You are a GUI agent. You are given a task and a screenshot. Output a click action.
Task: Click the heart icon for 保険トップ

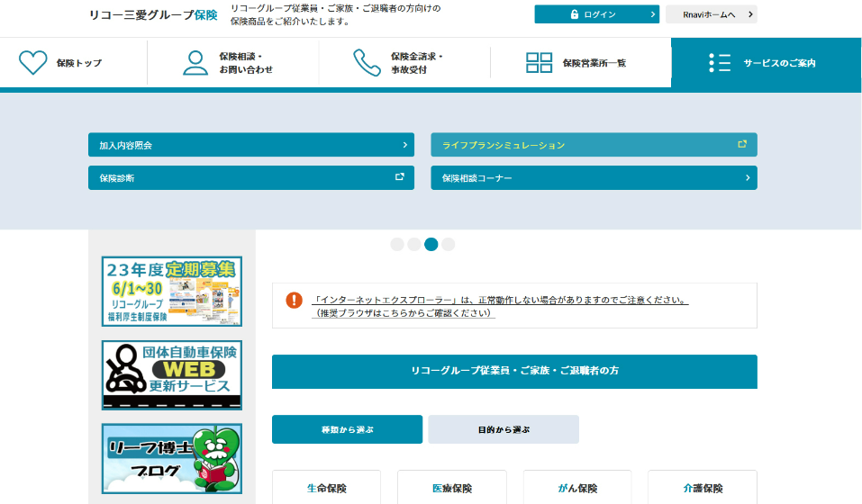coord(33,63)
